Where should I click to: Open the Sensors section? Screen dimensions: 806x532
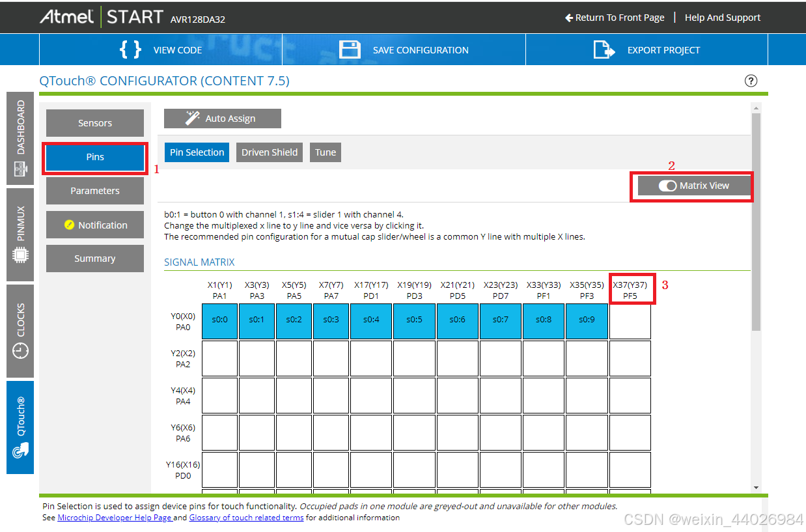click(95, 123)
